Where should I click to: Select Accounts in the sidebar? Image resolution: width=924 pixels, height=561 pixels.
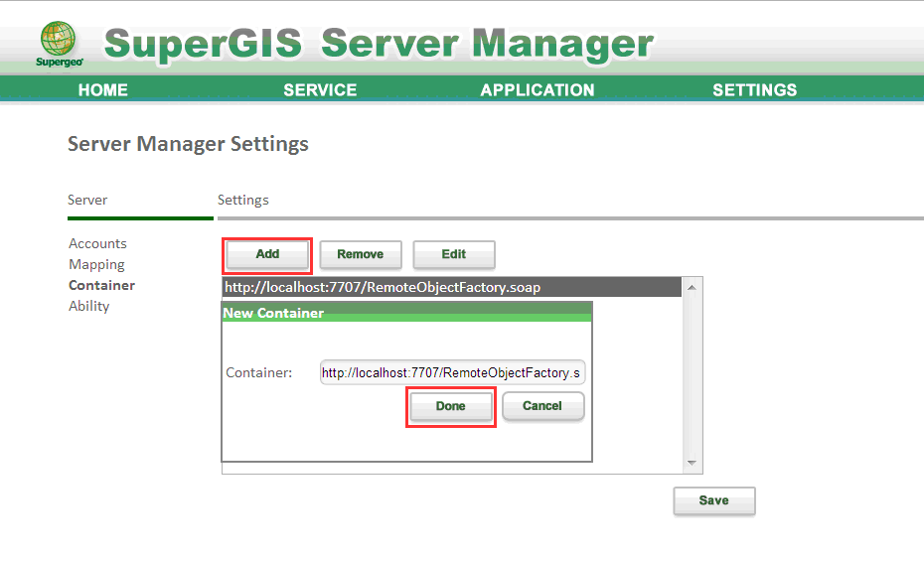97,243
